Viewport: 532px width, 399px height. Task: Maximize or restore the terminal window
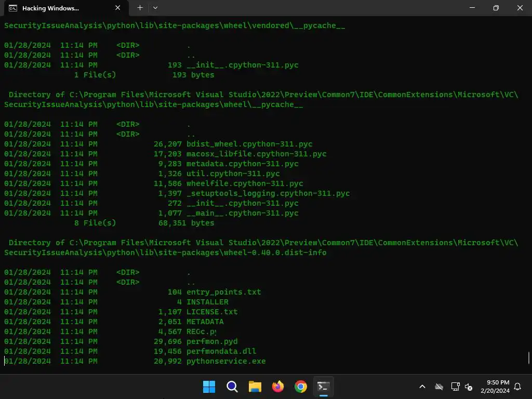pos(496,8)
